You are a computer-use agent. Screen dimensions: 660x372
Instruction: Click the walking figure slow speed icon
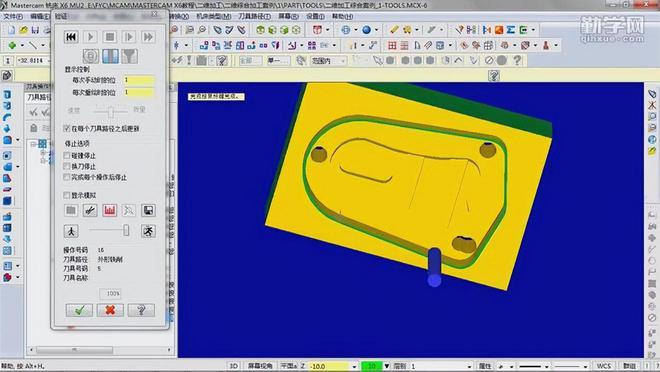tap(71, 231)
